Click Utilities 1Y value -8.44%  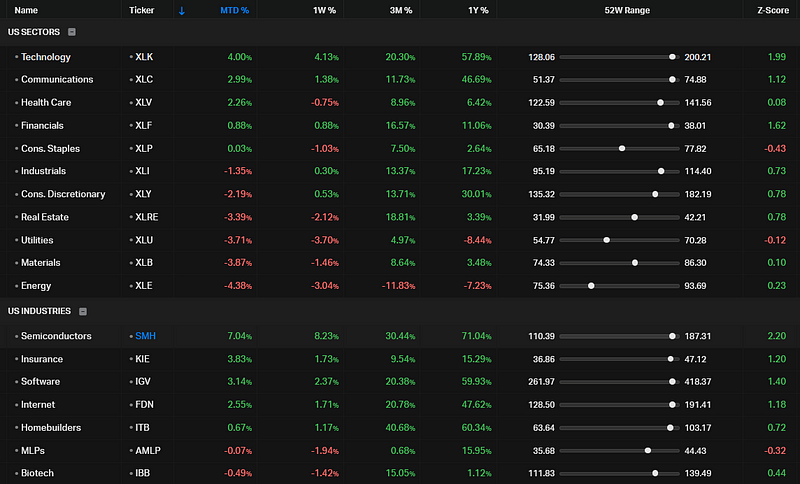pyautogui.click(x=478, y=240)
